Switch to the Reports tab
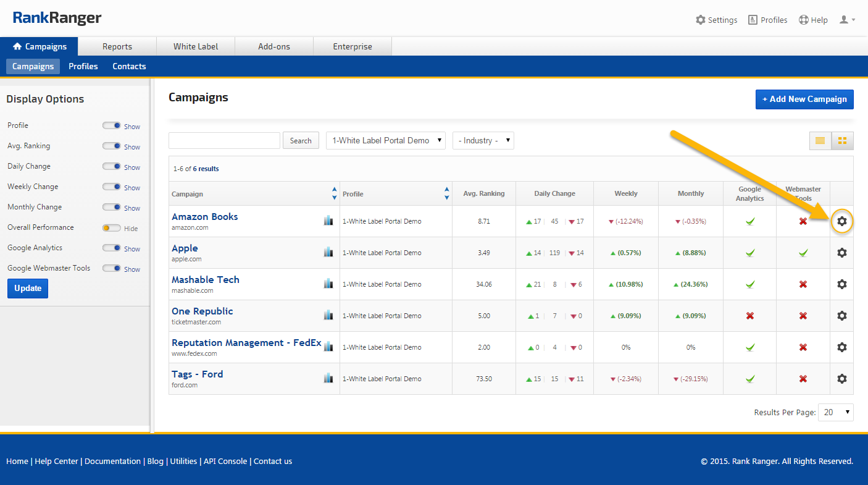 coord(117,46)
